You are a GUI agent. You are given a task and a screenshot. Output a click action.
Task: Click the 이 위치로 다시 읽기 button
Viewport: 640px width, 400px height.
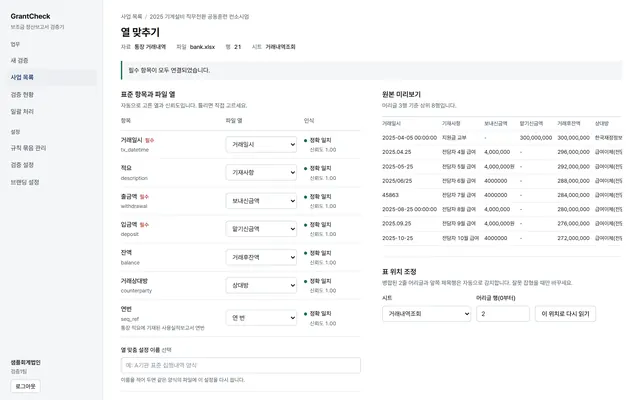[565, 314]
